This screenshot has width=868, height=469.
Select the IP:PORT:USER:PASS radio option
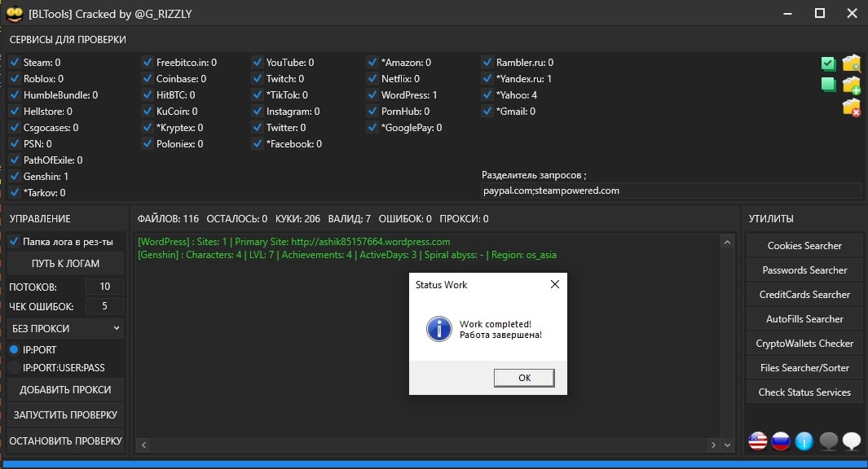click(15, 368)
